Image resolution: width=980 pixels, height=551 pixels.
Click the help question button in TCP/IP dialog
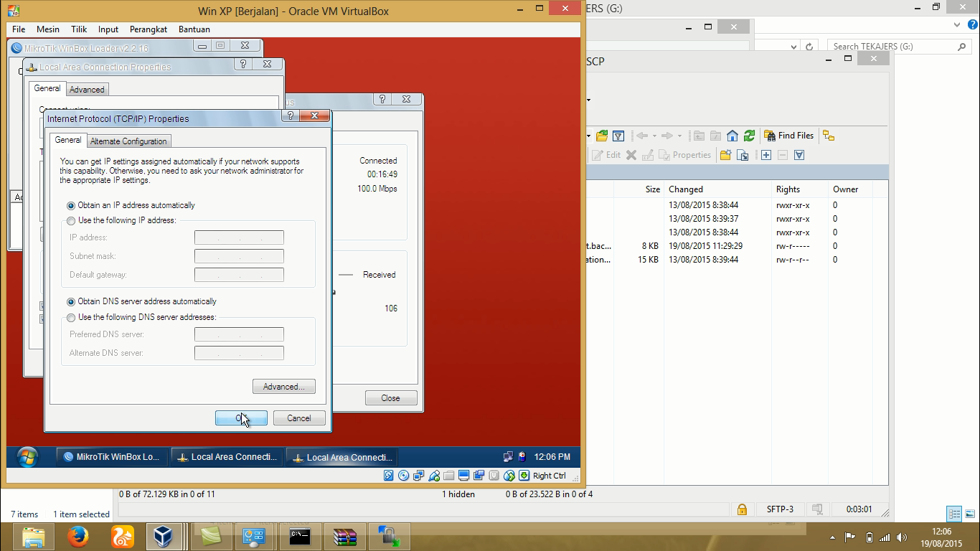click(x=290, y=116)
